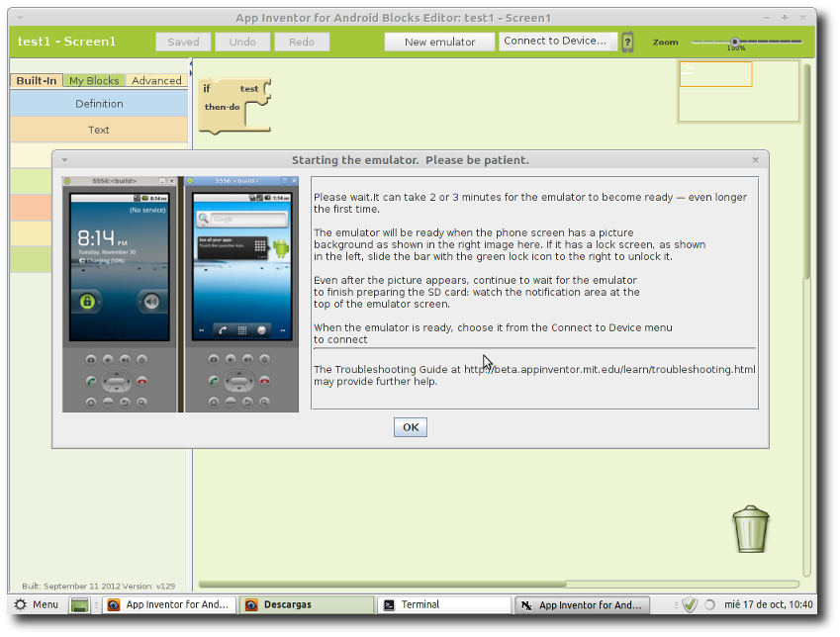Open the Definition drawer

click(x=99, y=104)
